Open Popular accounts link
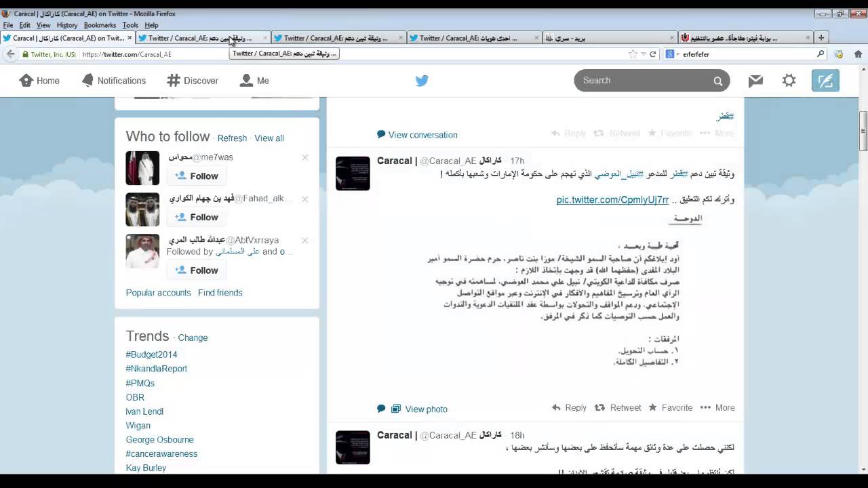Viewport: 868px width, 488px height. [158, 293]
